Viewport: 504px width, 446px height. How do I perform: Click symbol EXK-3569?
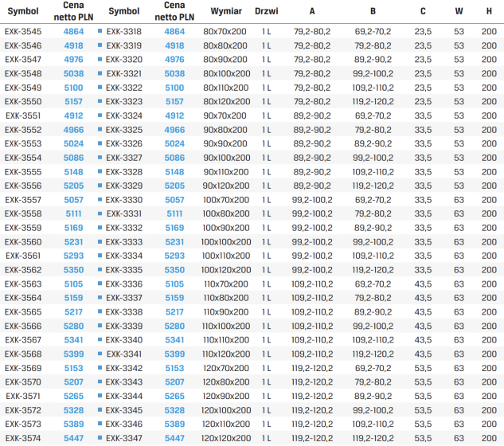click(23, 369)
